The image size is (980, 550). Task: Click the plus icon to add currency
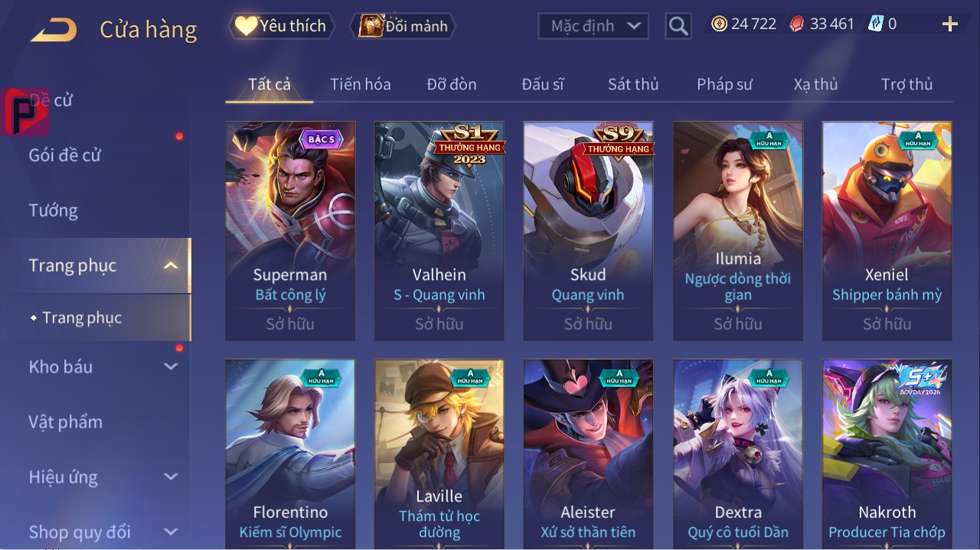(950, 24)
